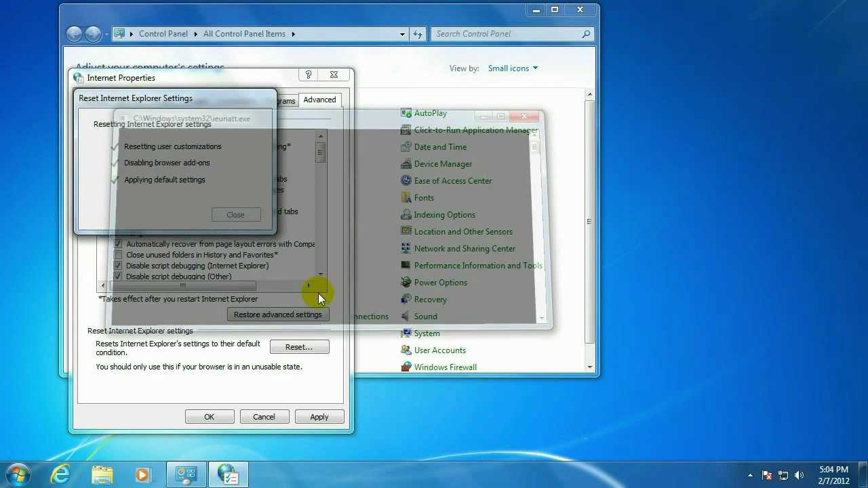The width and height of the screenshot is (868, 488).
Task: Open the Device Manager icon
Action: click(x=406, y=164)
